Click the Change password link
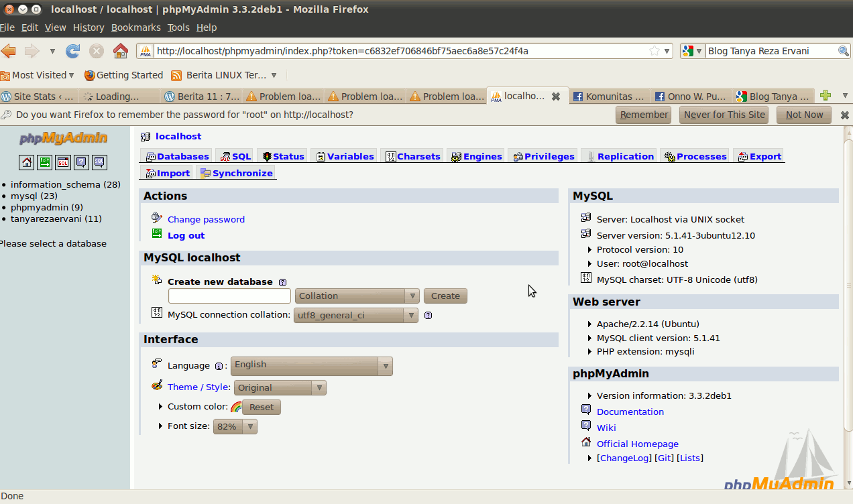Viewport: 853px width, 504px height. coord(206,219)
